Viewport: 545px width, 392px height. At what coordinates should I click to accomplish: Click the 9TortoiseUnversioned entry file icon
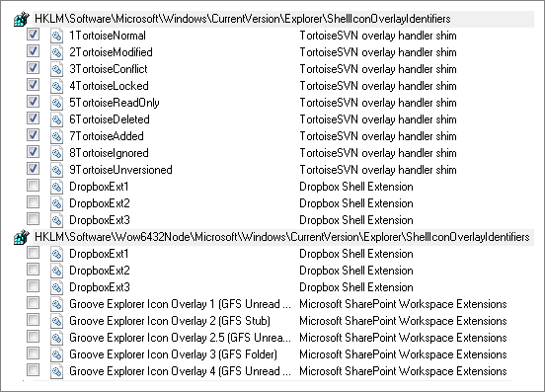pos(56,170)
